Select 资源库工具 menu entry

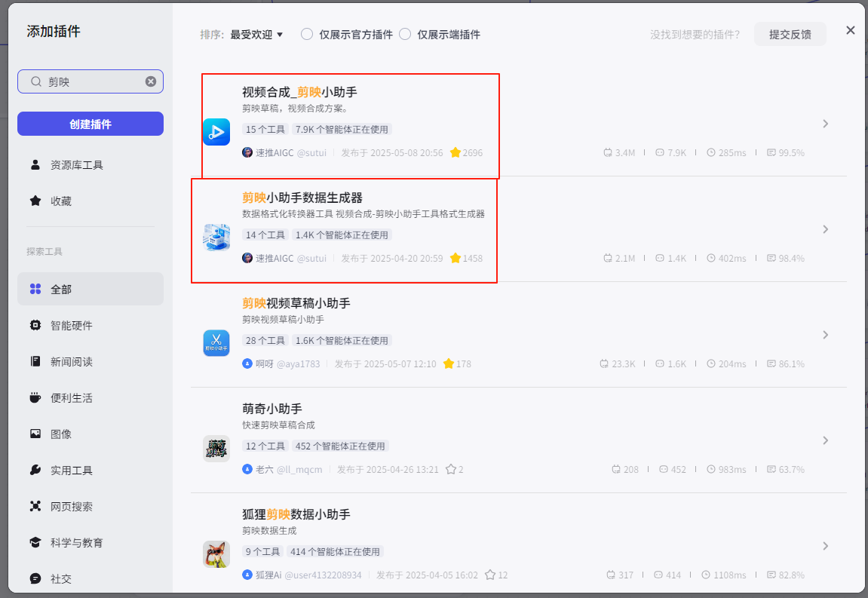tap(90, 165)
